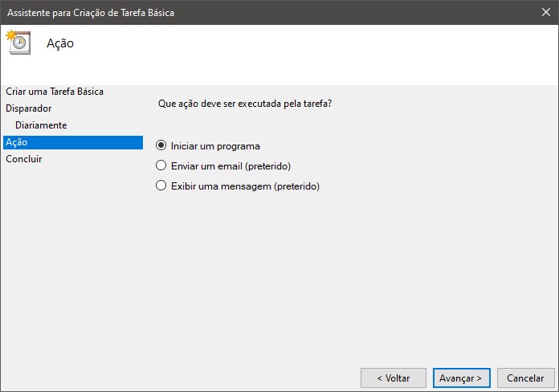Click the window title bar text
This screenshot has height=392, width=559.
click(x=90, y=13)
